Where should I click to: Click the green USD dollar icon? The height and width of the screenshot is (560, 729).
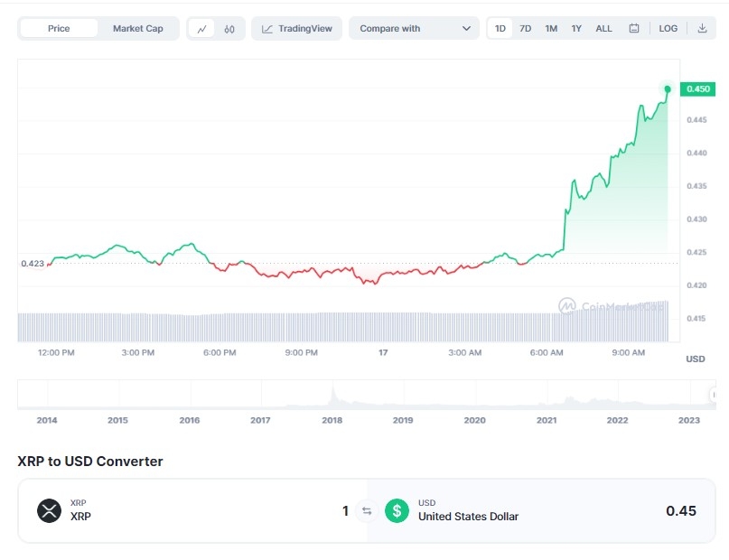pos(397,510)
